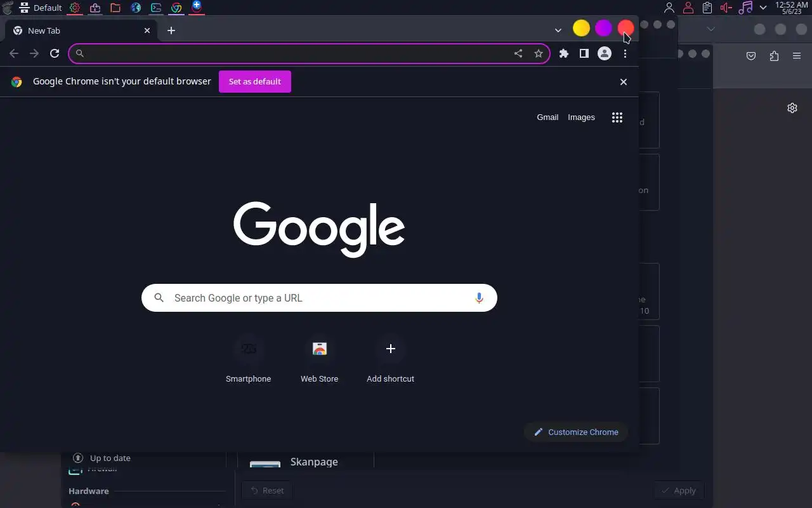Open the Chrome profile avatar
Image resolution: width=812 pixels, height=508 pixels.
coord(605,53)
